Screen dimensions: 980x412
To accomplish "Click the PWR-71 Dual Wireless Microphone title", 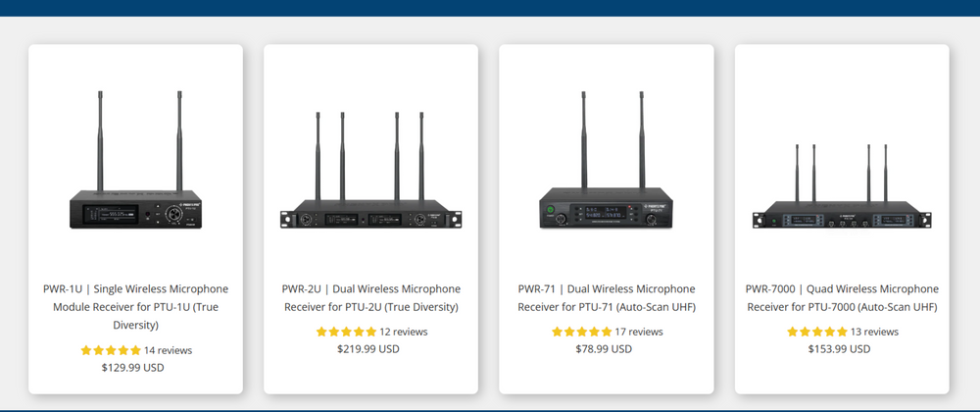I will tap(607, 298).
